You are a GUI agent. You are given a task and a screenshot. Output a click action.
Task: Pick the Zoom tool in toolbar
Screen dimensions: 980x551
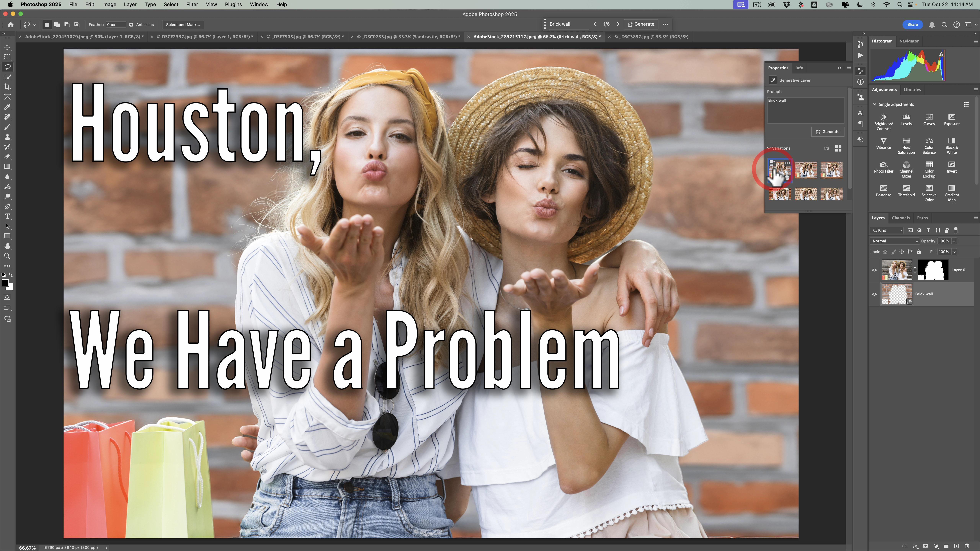(x=7, y=256)
